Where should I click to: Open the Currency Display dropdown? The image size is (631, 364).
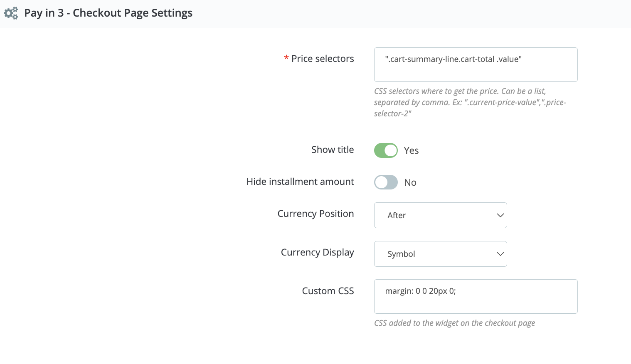point(440,254)
